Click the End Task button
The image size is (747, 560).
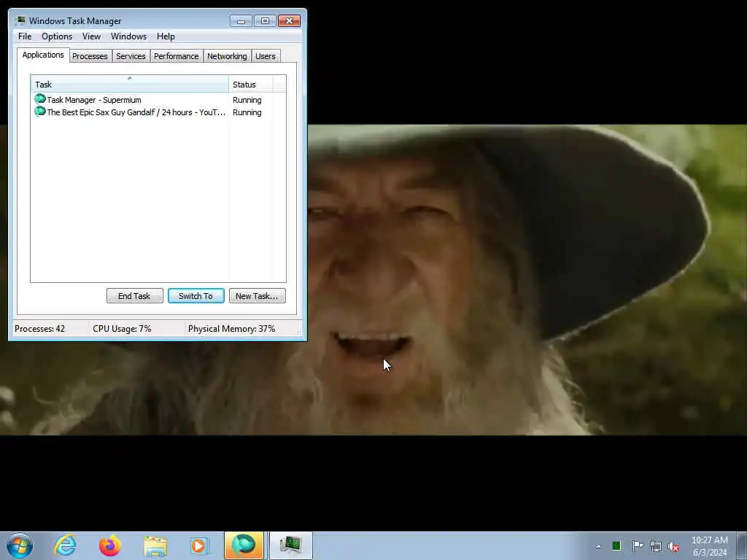click(x=134, y=296)
